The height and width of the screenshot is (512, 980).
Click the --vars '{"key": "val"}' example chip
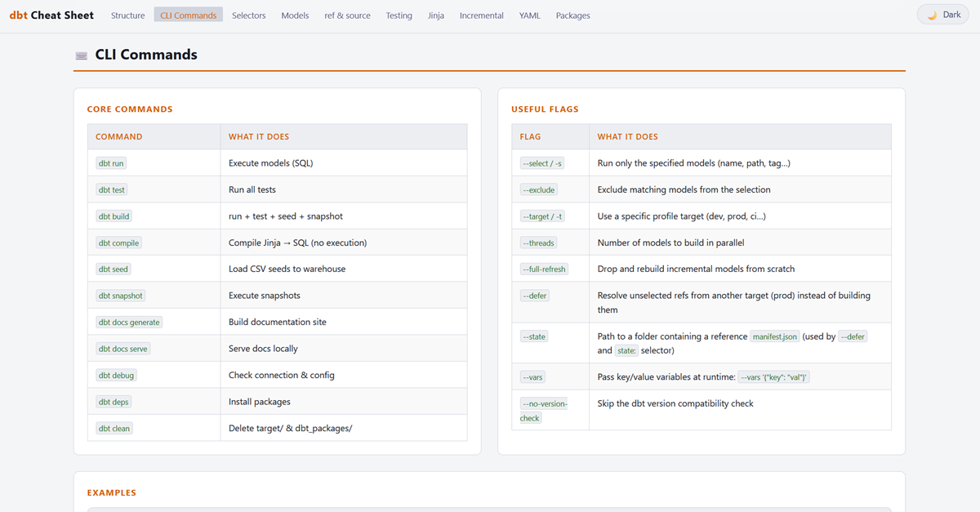click(773, 377)
